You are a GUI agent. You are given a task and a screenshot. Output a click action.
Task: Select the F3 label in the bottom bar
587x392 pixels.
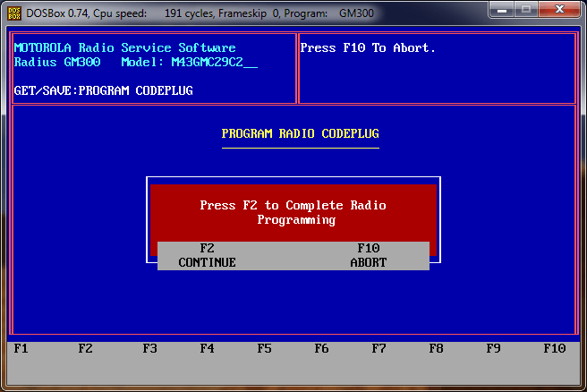(149, 349)
